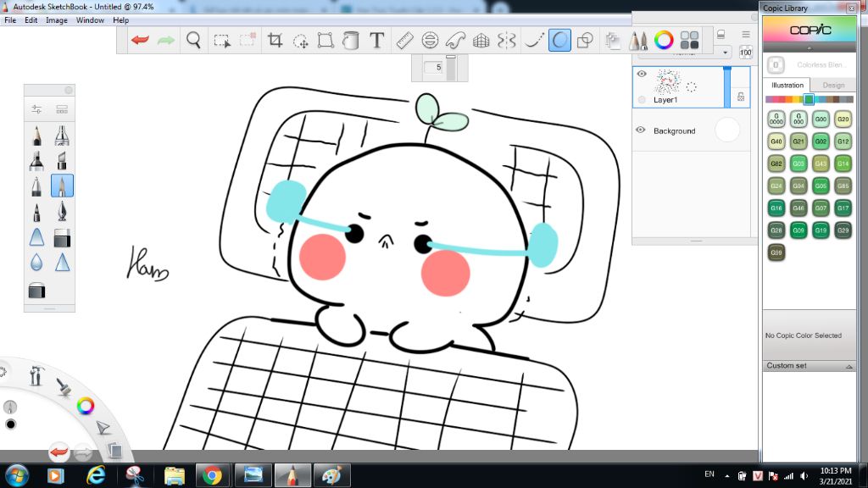Viewport: 868px width, 488px height.
Task: Switch to the Illustration tab
Action: [787, 86]
